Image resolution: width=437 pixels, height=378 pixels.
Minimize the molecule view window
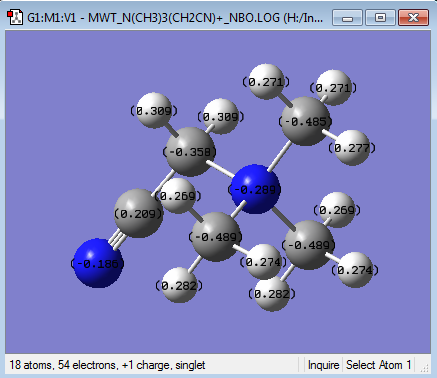click(x=347, y=18)
